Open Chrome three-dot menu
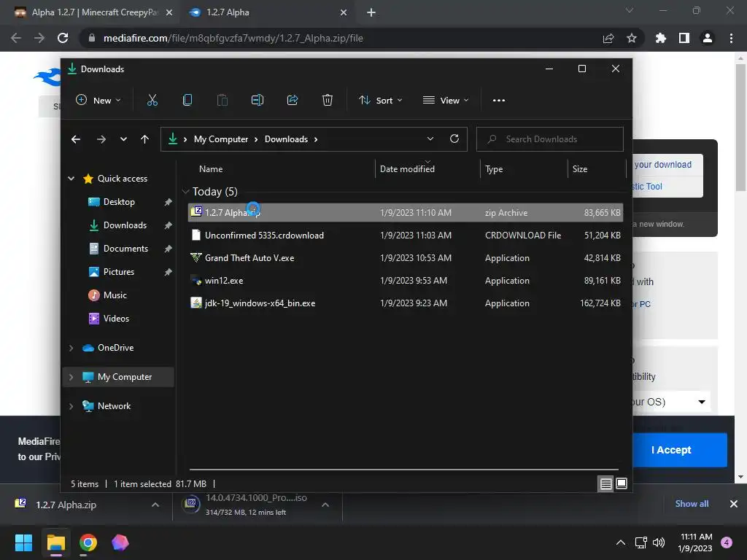 [x=731, y=38]
